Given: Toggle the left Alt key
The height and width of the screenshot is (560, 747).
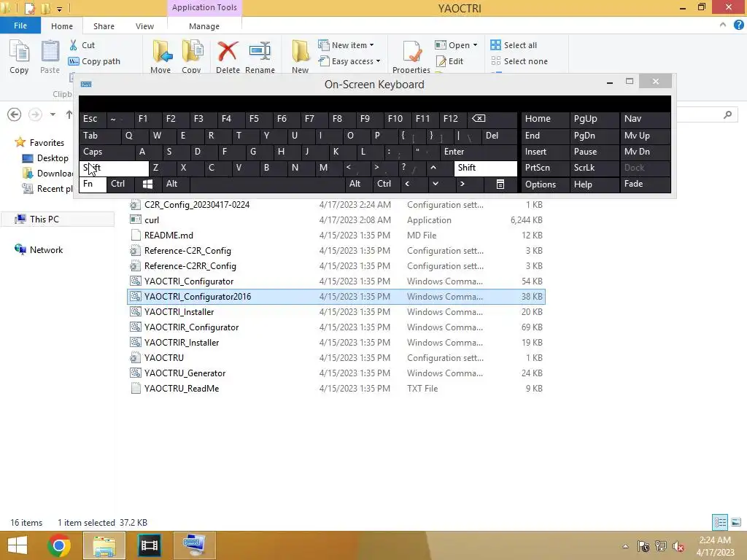Looking at the screenshot, I should (x=175, y=184).
